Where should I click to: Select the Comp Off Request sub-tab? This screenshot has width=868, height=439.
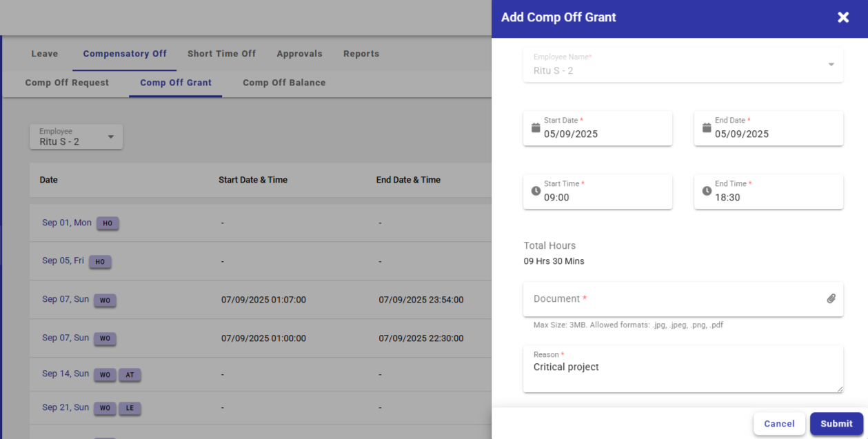pyautogui.click(x=67, y=83)
